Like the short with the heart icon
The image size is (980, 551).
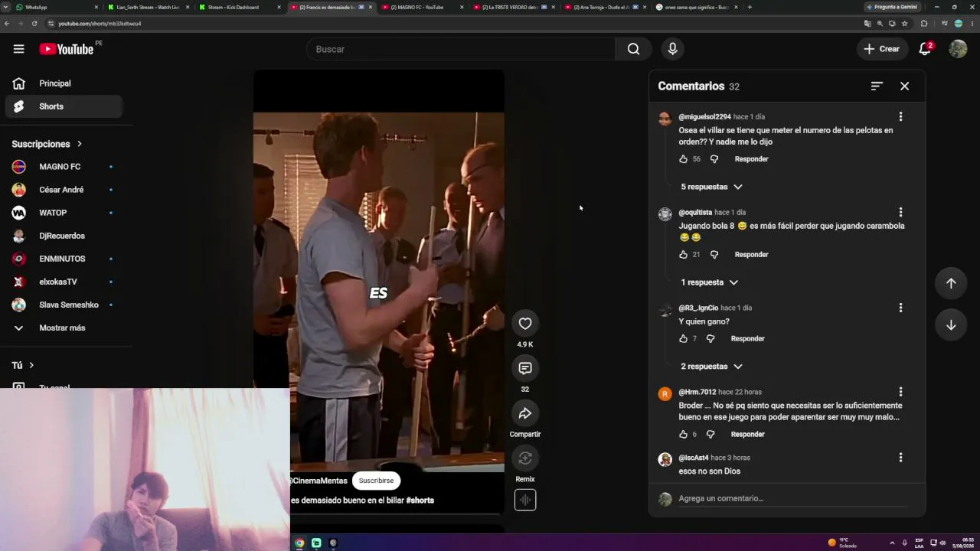pyautogui.click(x=525, y=324)
